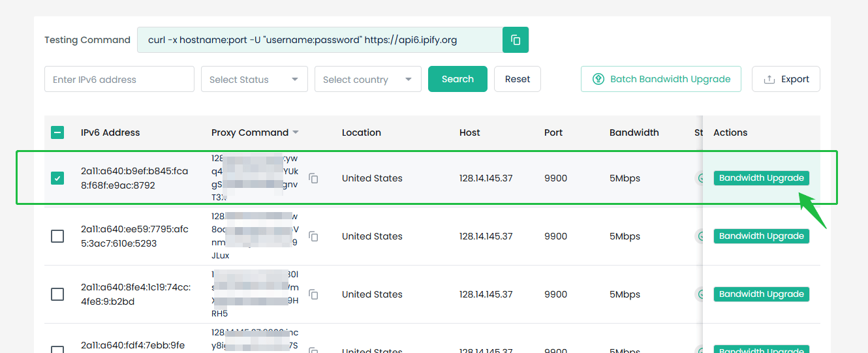Check the row 2a11:a640:8fe4:1c19 checkbox
This screenshot has width=868, height=353.
[x=57, y=294]
